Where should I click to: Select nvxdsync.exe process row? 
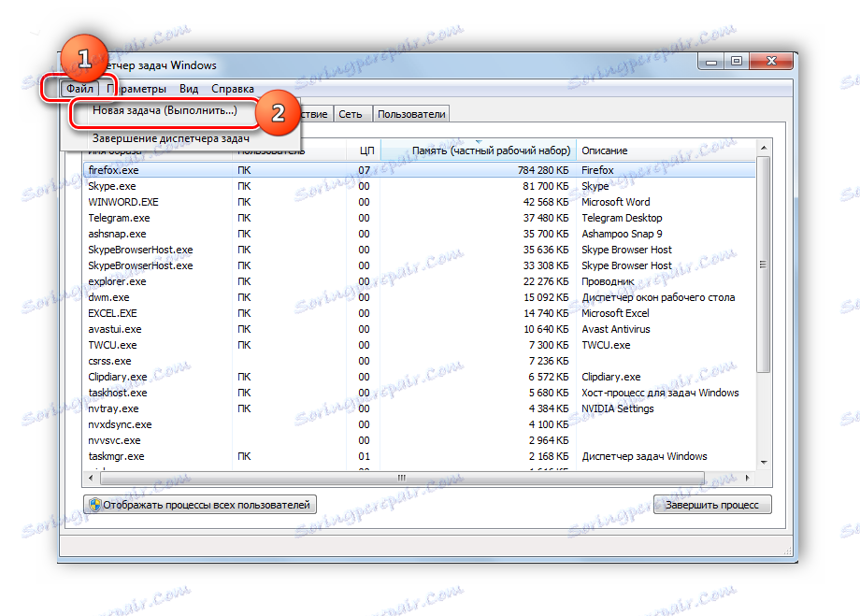(420, 424)
